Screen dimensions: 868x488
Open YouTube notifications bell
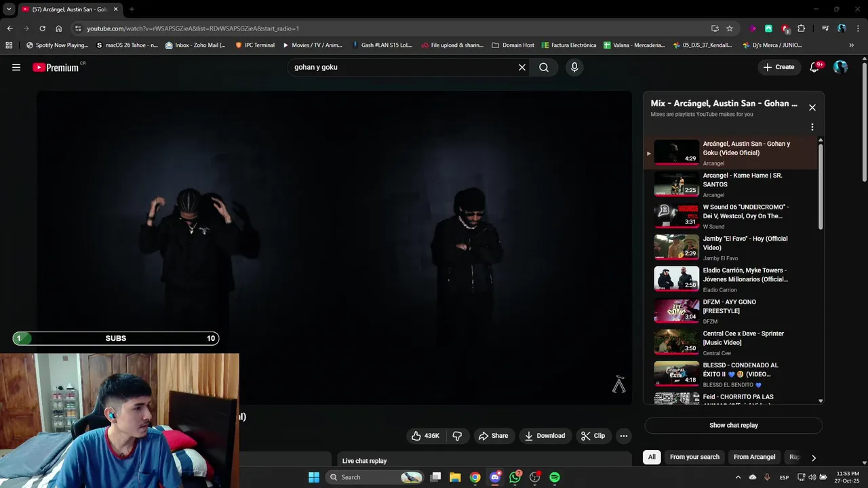point(815,67)
